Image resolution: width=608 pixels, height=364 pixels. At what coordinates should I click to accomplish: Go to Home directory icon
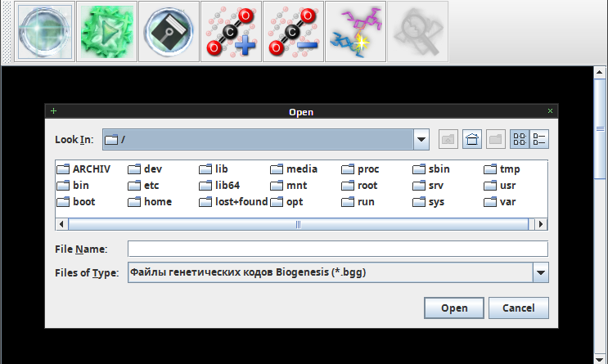pyautogui.click(x=471, y=139)
